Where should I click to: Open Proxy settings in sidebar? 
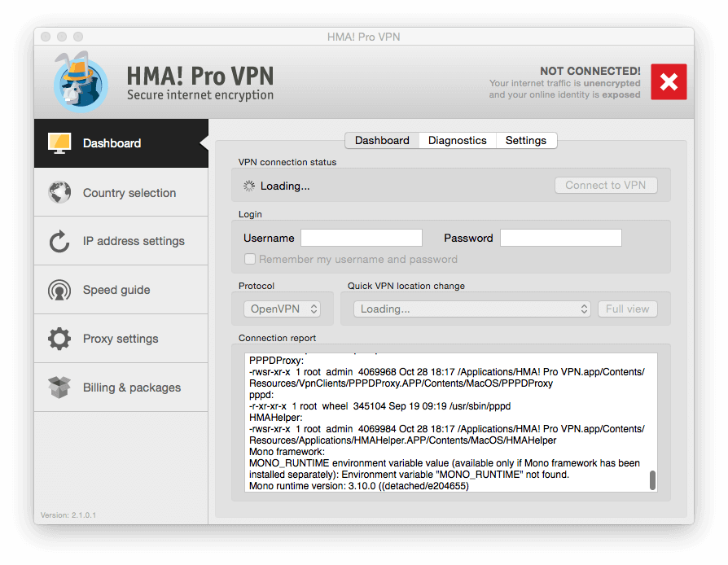point(121,339)
